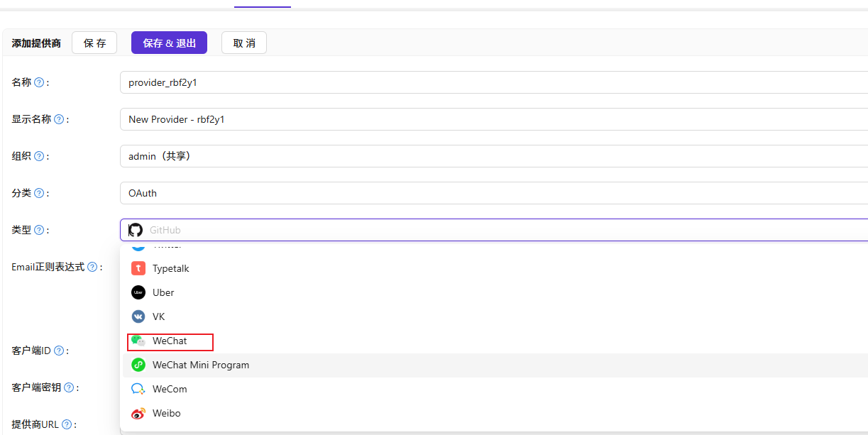Click the 保存 & 退出 button

169,43
